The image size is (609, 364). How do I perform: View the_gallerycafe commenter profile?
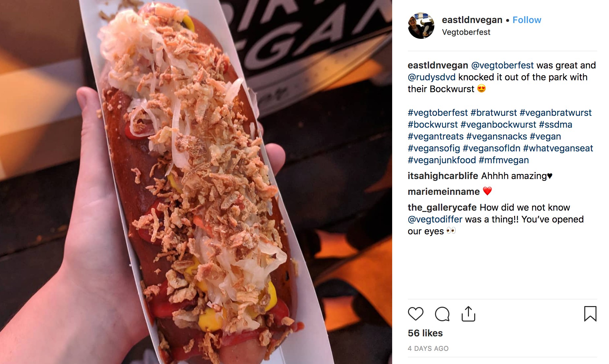pyautogui.click(x=442, y=207)
